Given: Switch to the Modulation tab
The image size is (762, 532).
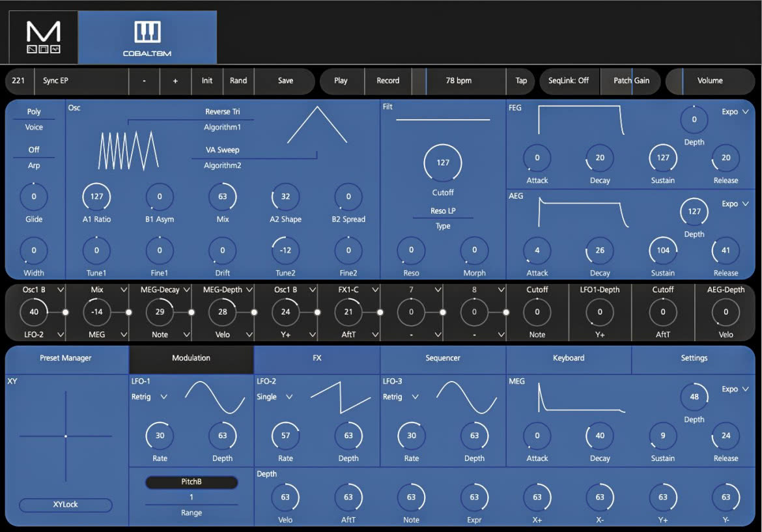Looking at the screenshot, I should 191,358.
